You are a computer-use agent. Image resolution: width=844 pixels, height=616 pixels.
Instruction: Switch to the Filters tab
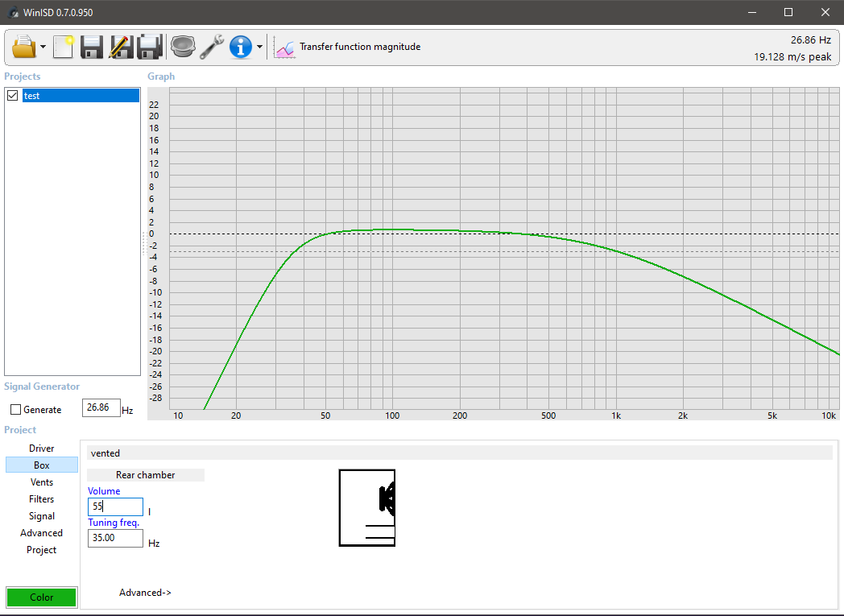(41, 498)
